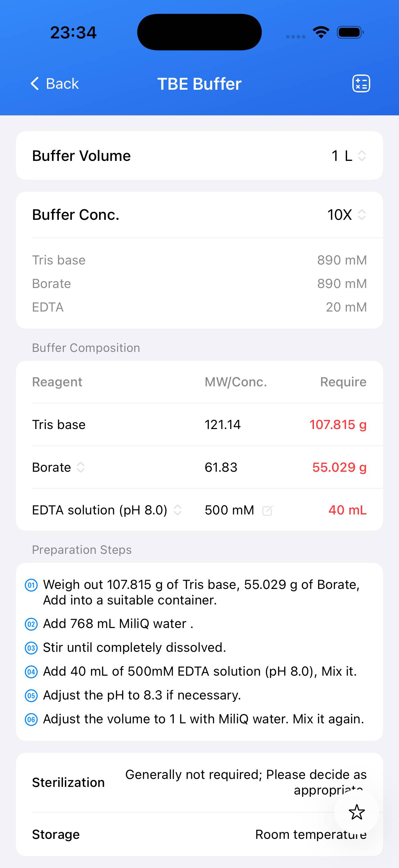Tap the star favorite button

[357, 812]
